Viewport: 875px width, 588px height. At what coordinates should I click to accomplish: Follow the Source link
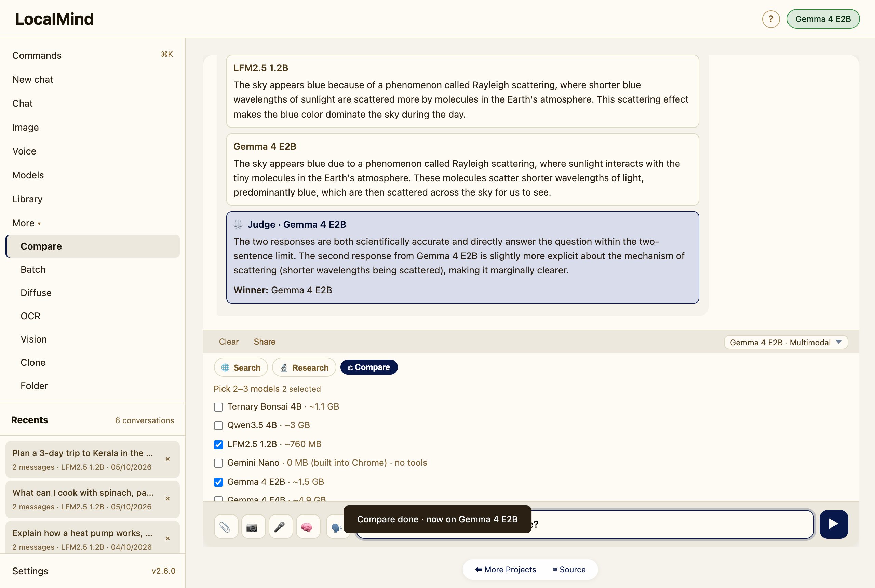tap(569, 570)
